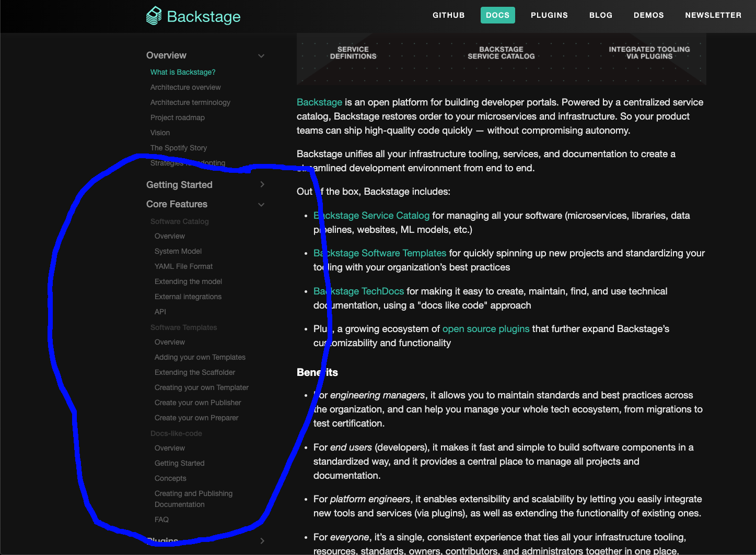Open the BLOG page
The width and height of the screenshot is (756, 555).
pyautogui.click(x=600, y=15)
